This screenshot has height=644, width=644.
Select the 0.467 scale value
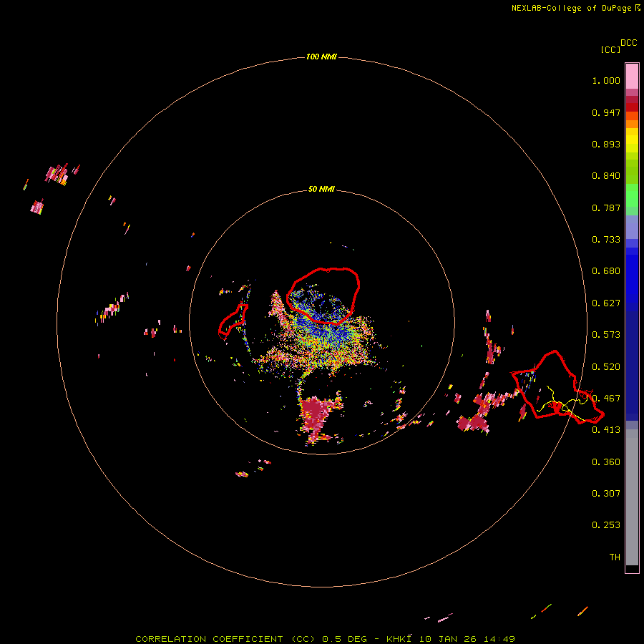click(606, 399)
